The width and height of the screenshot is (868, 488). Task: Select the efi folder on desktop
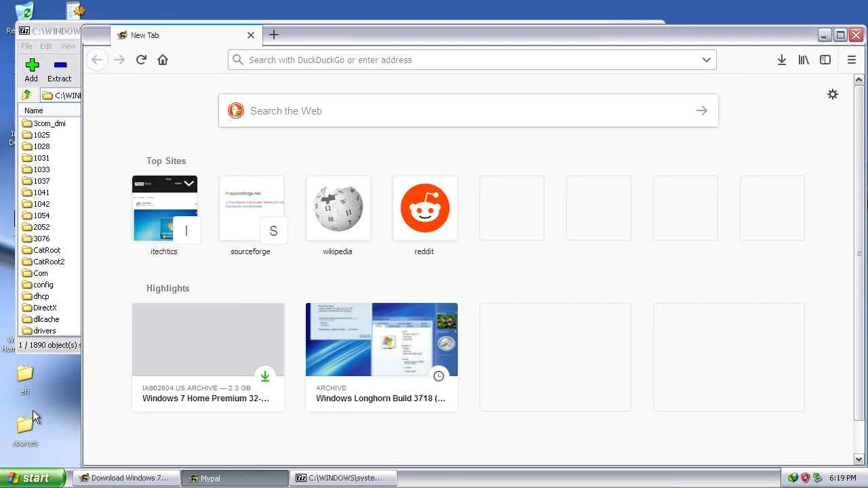tap(25, 380)
